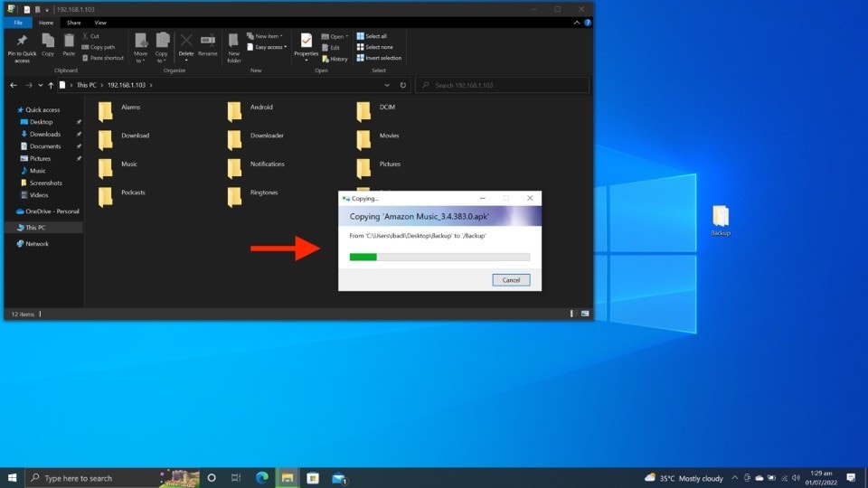Open the Easy access dropdown
This screenshot has width=868, height=488.
click(267, 47)
